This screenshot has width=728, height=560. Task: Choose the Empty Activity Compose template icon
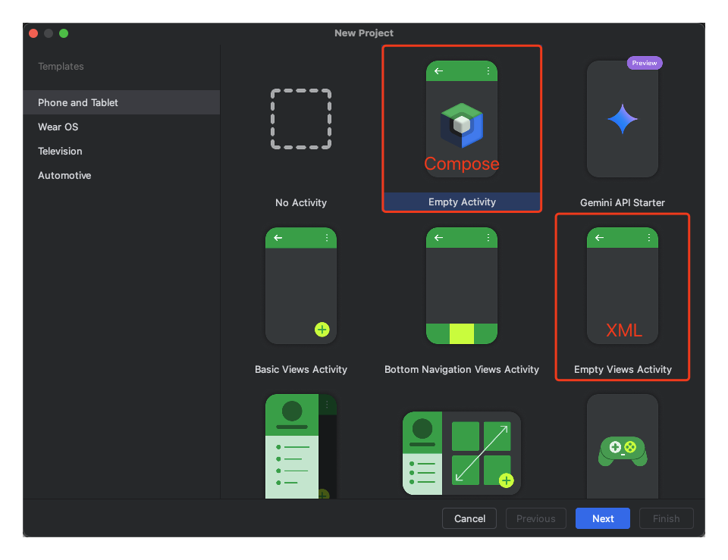[x=462, y=119]
